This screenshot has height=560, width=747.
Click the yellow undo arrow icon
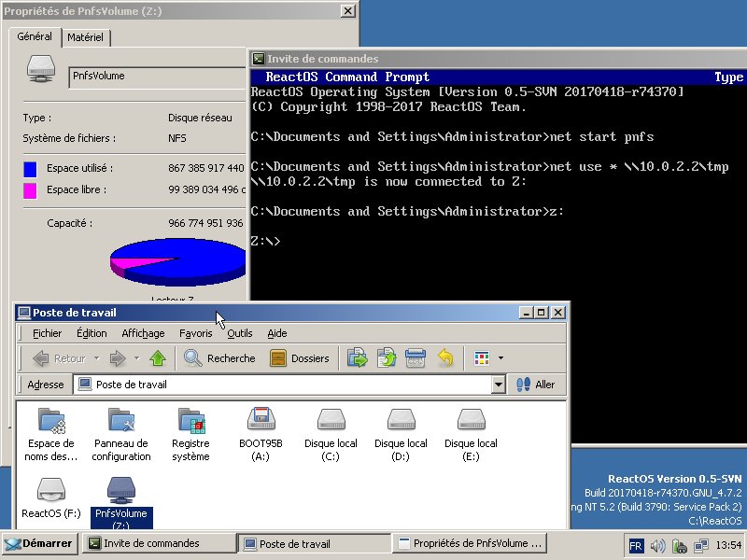(445, 358)
